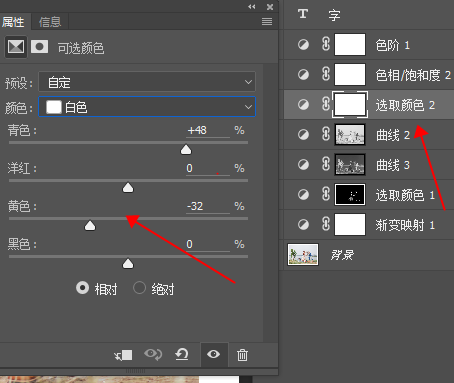
Task: Click the 洋红 slider handle
Action: pyautogui.click(x=128, y=188)
